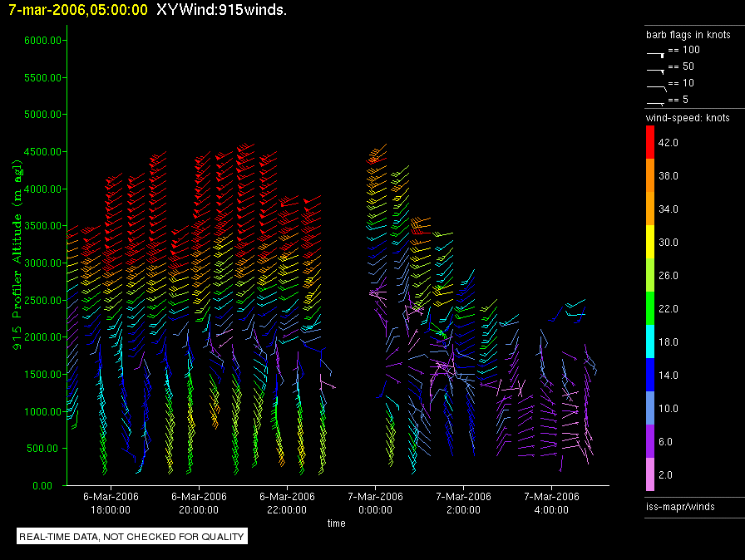Pick the yellow 30.0 knots color band

coord(651,243)
